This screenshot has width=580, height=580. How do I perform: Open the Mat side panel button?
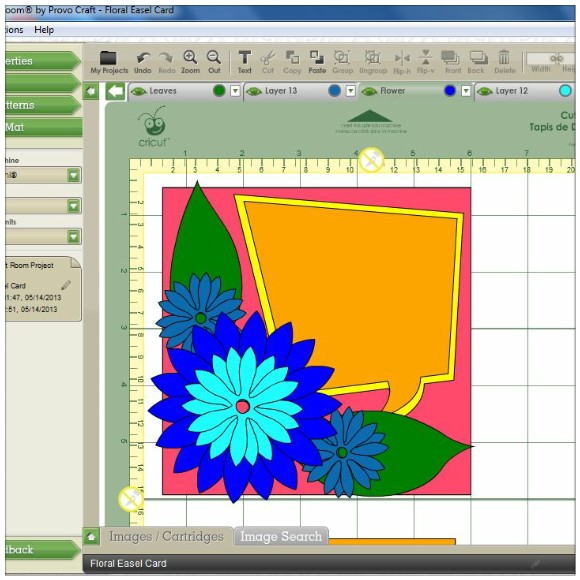coord(43,127)
